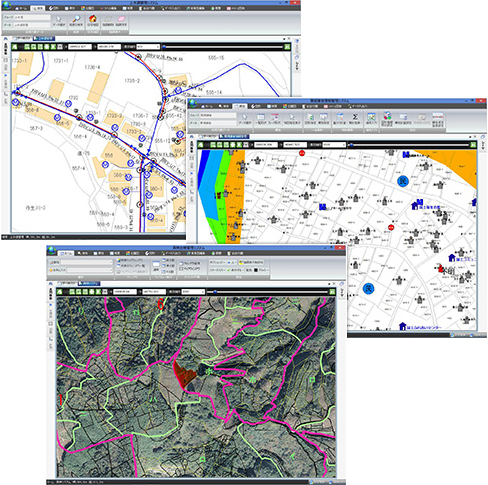
Task: Toggle the blue circle radio option in bottom ribbon
Action: [x=229, y=263]
